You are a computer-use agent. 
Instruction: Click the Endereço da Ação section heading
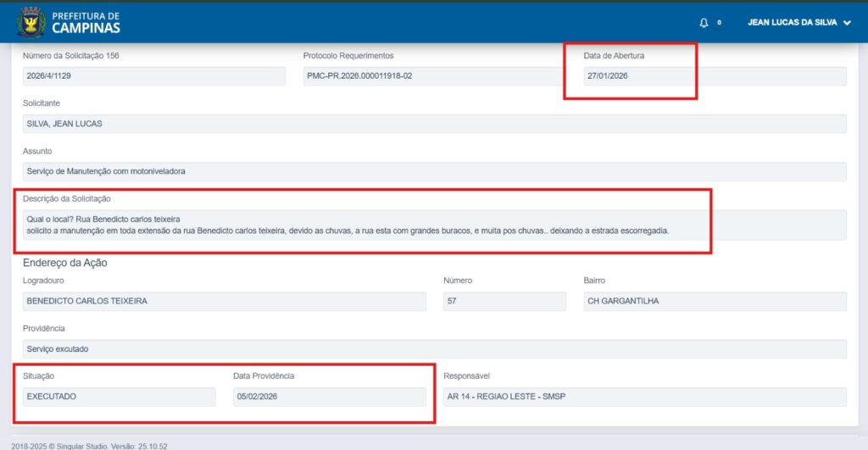point(64,263)
